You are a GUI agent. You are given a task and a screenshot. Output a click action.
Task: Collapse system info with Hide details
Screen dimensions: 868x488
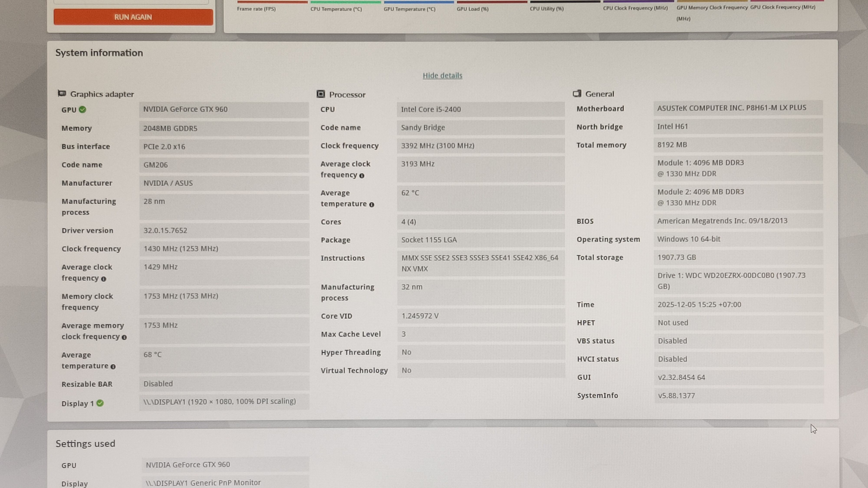tap(442, 75)
